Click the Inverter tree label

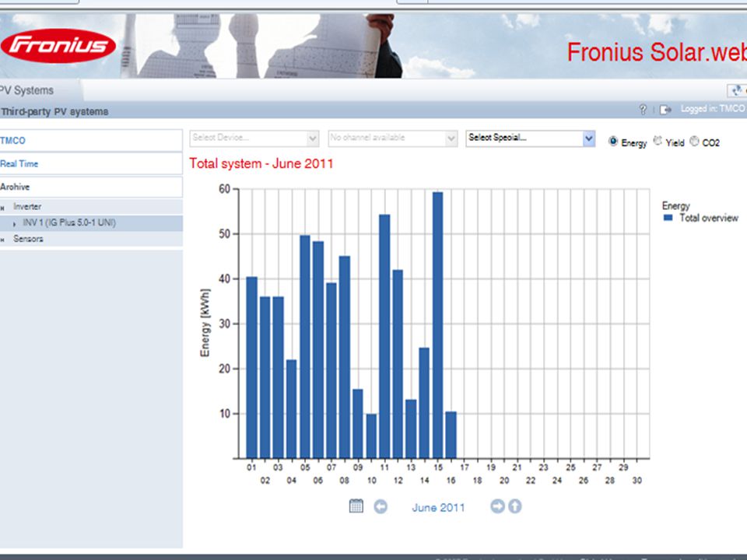click(27, 207)
